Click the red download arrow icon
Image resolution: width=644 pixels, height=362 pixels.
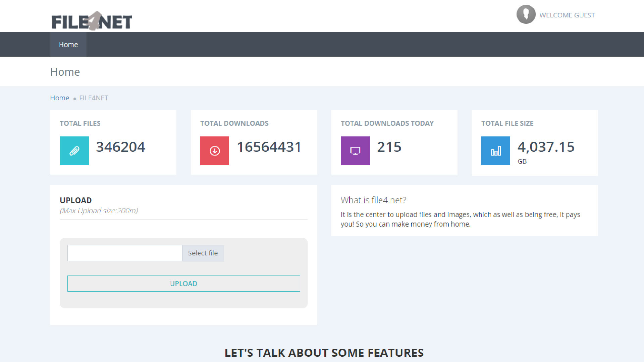point(215,151)
